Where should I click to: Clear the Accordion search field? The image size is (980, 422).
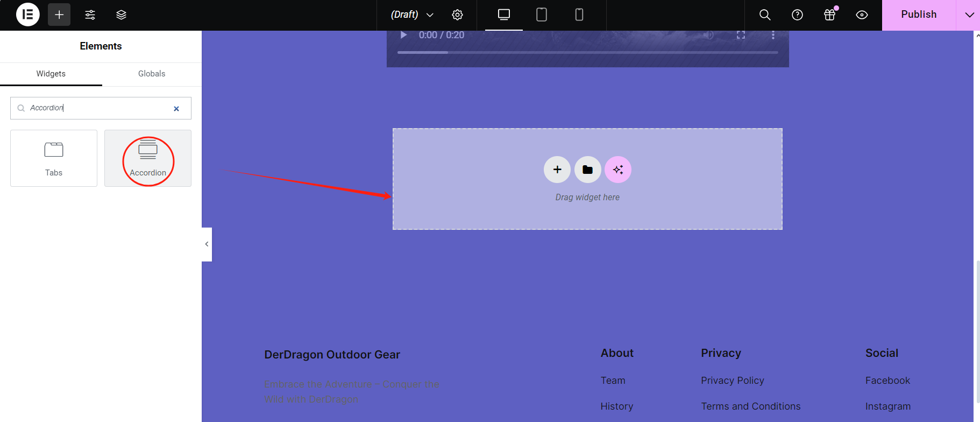[x=176, y=109]
